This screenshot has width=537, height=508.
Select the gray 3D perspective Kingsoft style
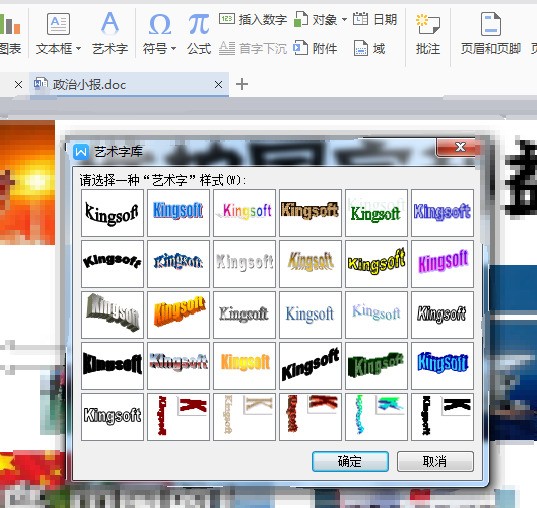coord(112,315)
